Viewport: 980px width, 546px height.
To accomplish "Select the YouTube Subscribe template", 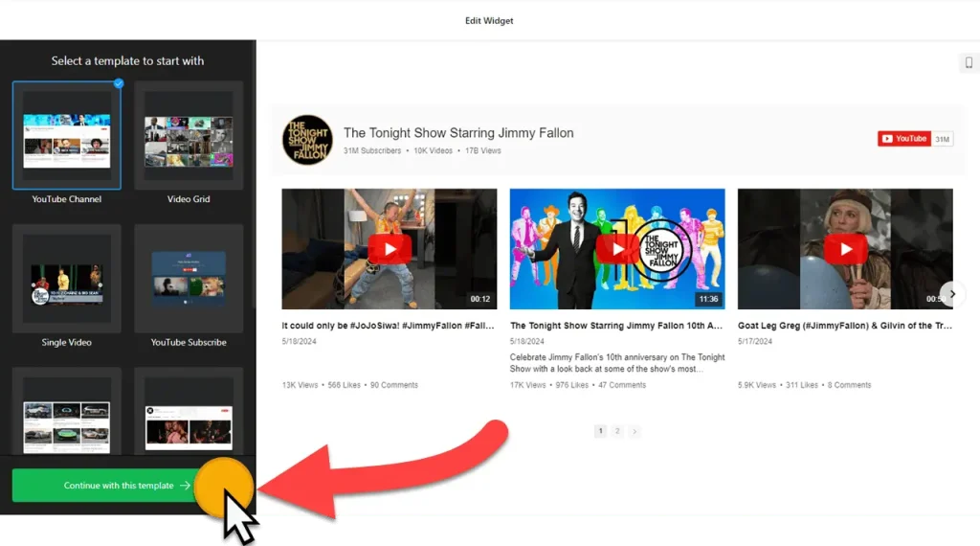I will [189, 279].
